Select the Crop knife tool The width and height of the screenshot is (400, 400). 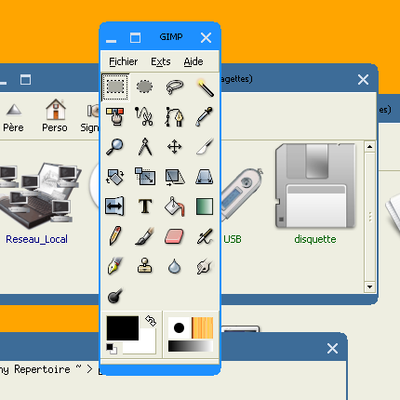click(x=204, y=147)
